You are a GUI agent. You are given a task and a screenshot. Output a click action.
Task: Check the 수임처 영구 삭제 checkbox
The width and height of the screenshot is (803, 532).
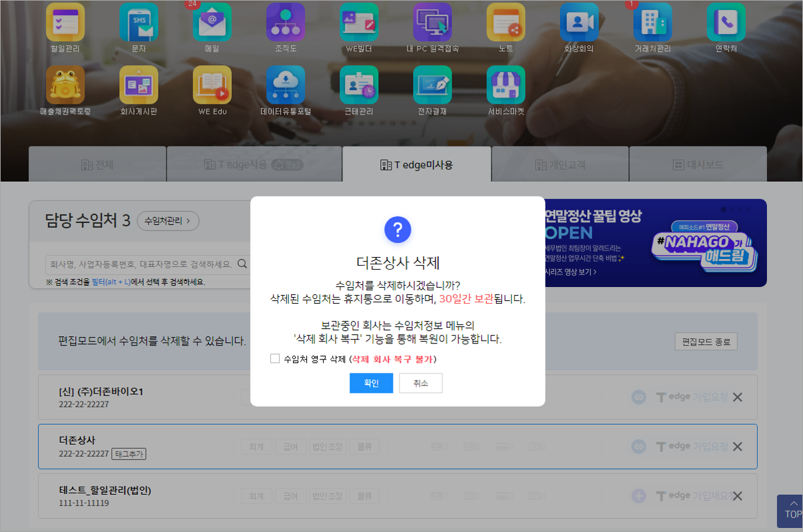pyautogui.click(x=275, y=359)
